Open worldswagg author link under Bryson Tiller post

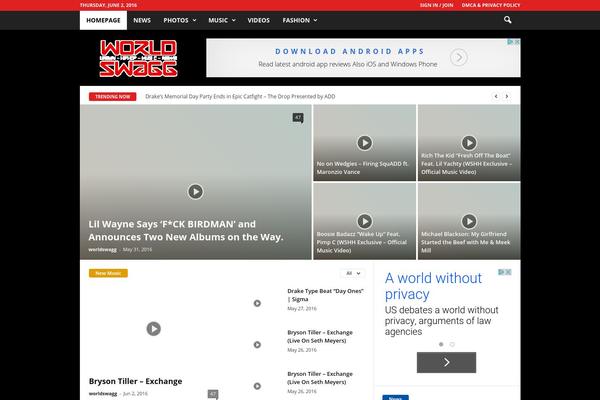click(103, 393)
